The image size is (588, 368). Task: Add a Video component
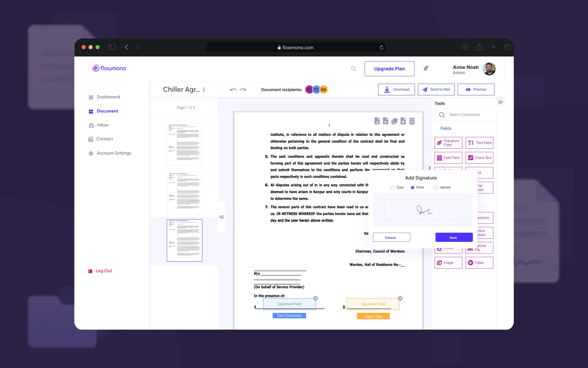[x=479, y=263]
